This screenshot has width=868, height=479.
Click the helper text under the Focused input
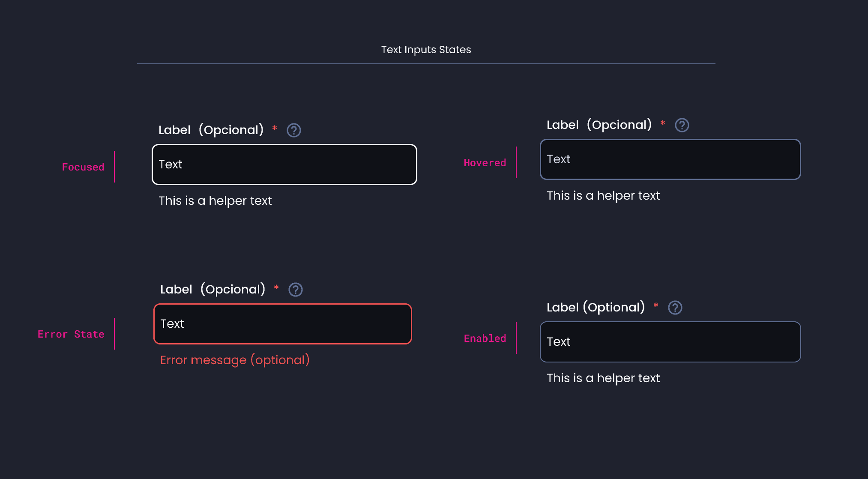coord(215,201)
